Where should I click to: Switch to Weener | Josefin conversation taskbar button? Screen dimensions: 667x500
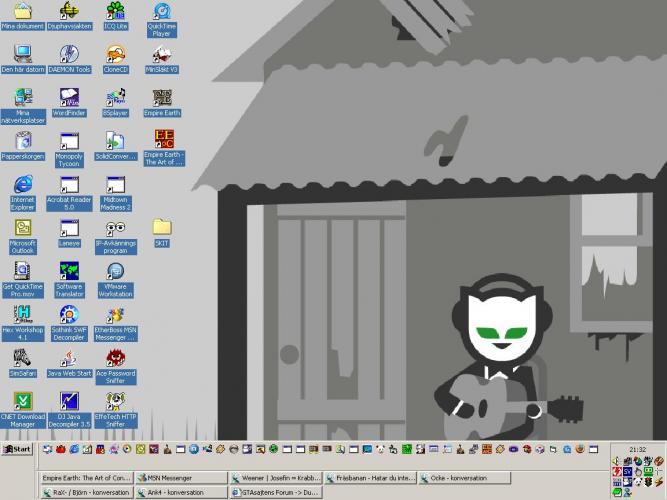tap(276, 478)
